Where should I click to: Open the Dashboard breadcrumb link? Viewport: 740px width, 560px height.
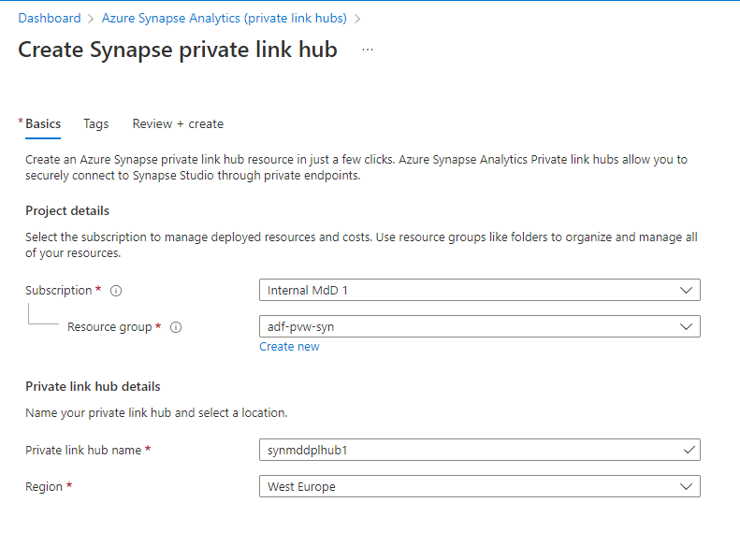49,18
